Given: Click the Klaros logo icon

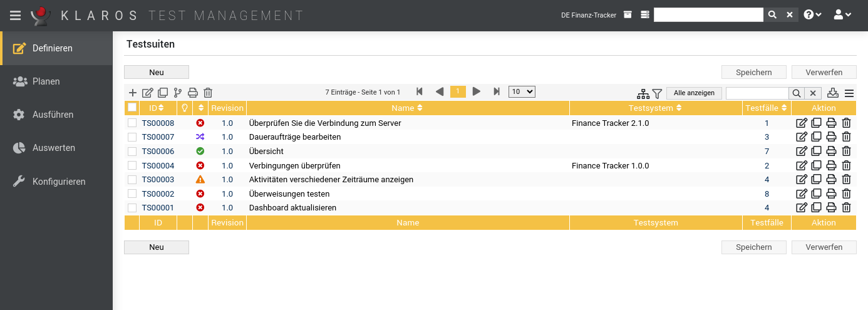Looking at the screenshot, I should (41, 16).
